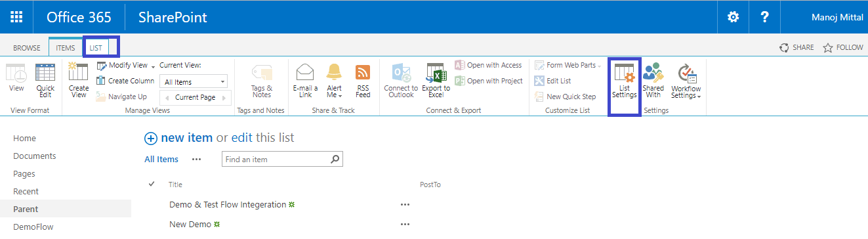Click Open with Project
The width and height of the screenshot is (868, 239).
point(489,81)
